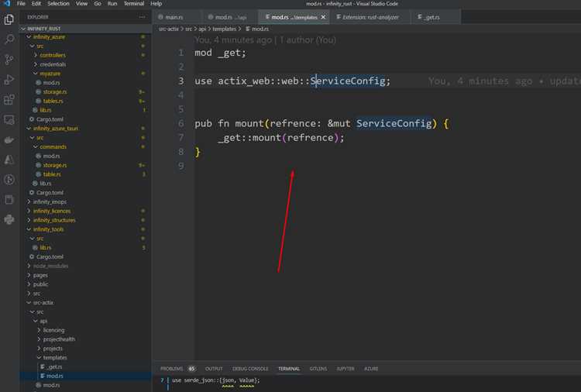Open the Edit menu

pos(36,3)
